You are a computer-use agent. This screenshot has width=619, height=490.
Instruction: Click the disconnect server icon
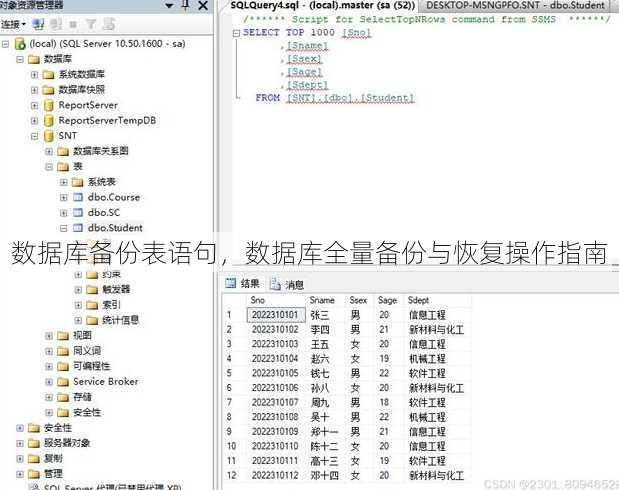pyautogui.click(x=56, y=24)
